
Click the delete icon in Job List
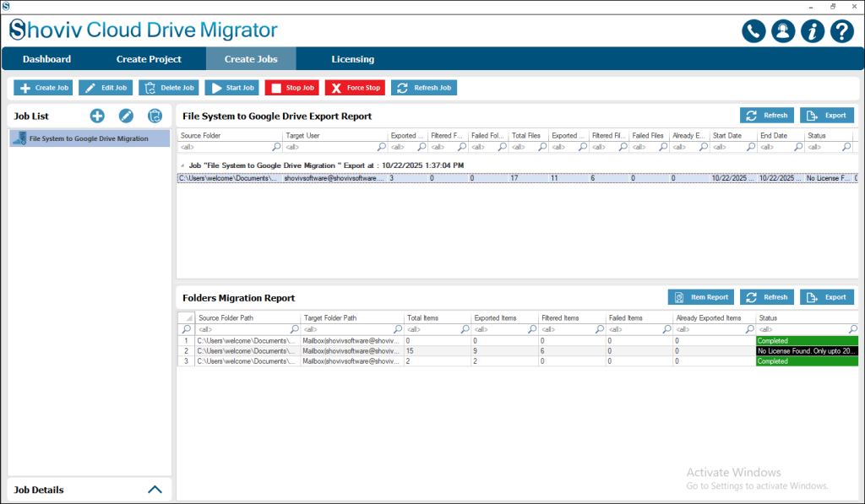155,116
